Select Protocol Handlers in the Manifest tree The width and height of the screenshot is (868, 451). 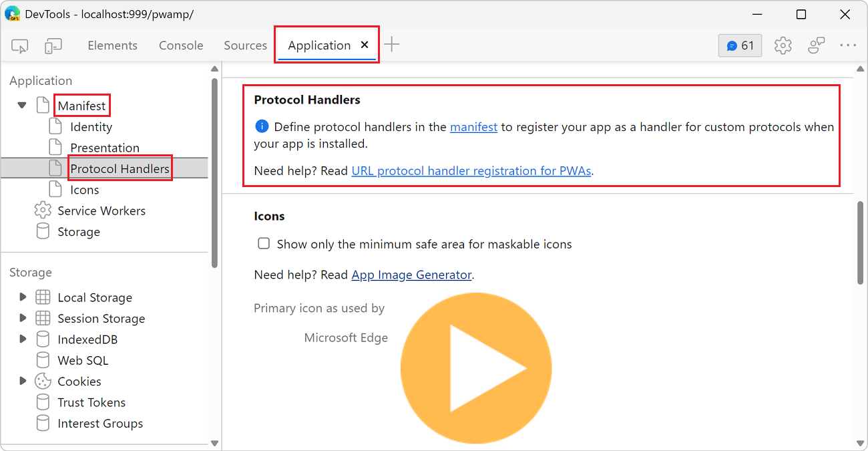tap(120, 168)
